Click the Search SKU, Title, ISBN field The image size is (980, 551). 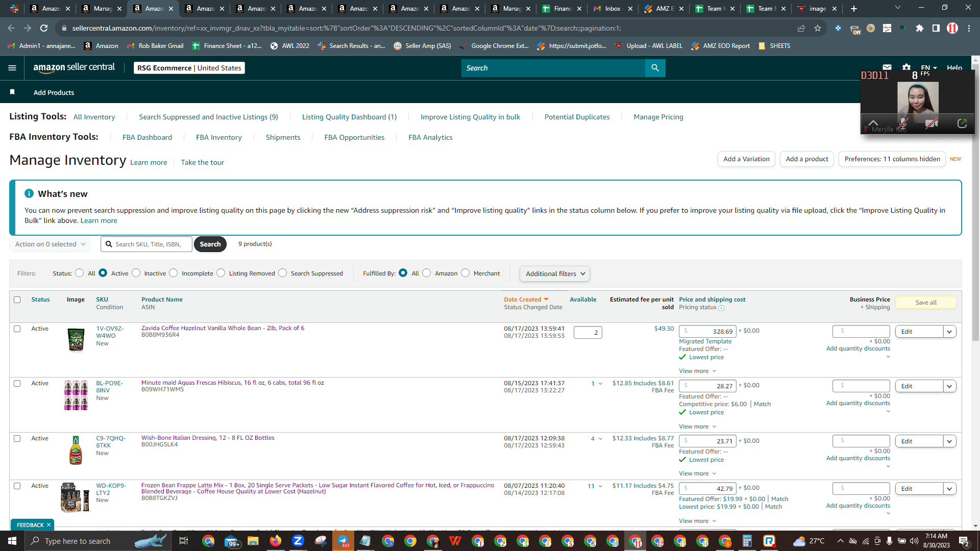pos(147,244)
